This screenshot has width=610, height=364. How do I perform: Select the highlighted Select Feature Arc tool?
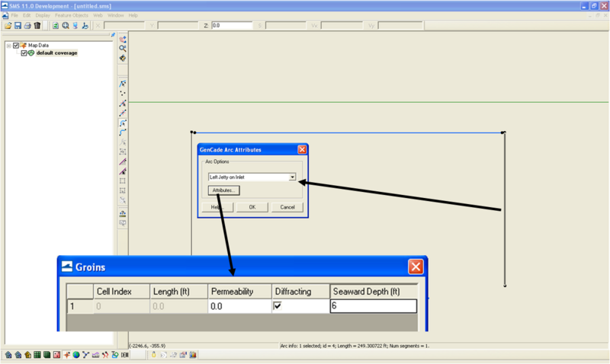click(x=123, y=123)
